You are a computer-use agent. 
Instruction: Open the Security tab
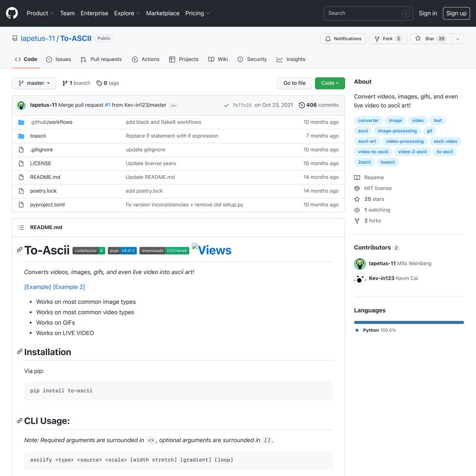pos(252,59)
